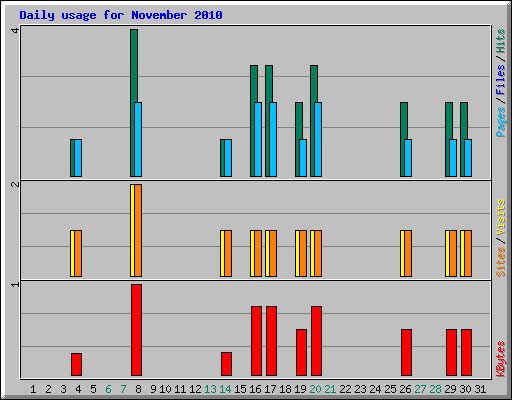
Task: Click the 'Hits' legend label
Action: coord(500,41)
